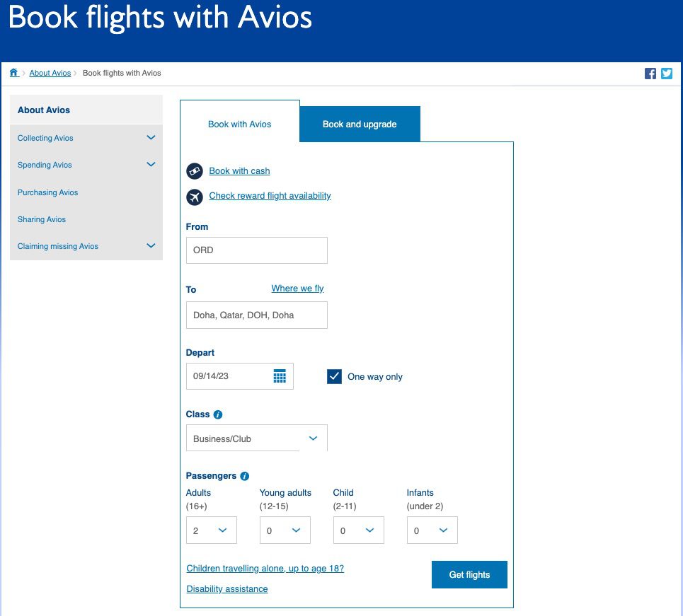Open the Depart calendar picker icon
The height and width of the screenshot is (616, 683).
(x=280, y=376)
